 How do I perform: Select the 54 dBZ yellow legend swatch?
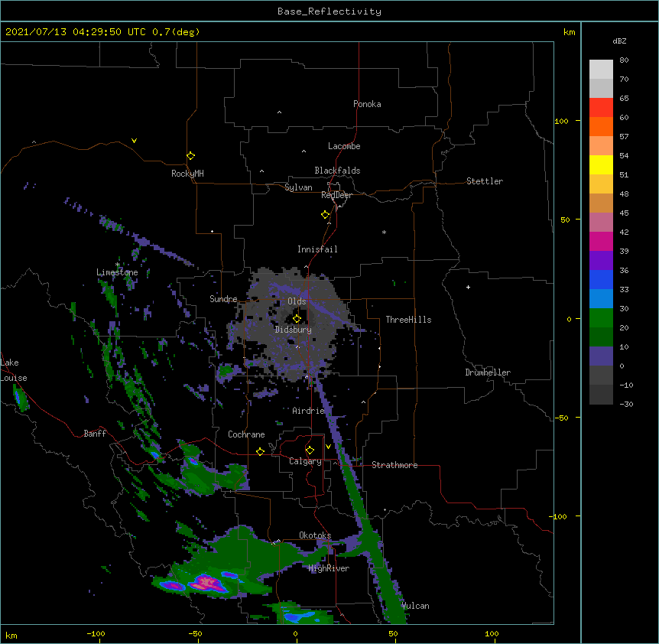pyautogui.click(x=601, y=164)
